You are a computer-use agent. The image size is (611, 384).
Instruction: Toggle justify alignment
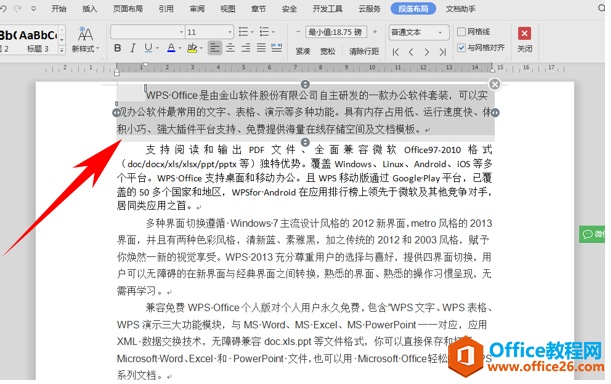click(x=261, y=48)
